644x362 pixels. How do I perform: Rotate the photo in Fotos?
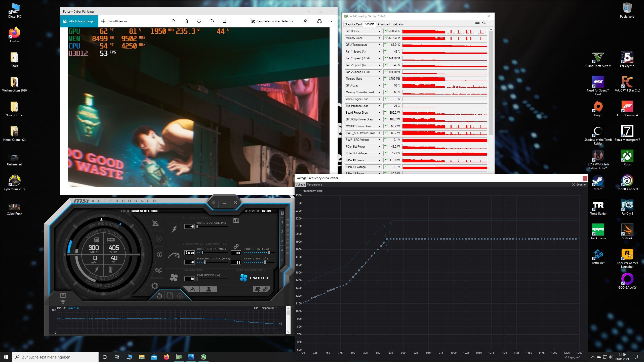(x=212, y=21)
